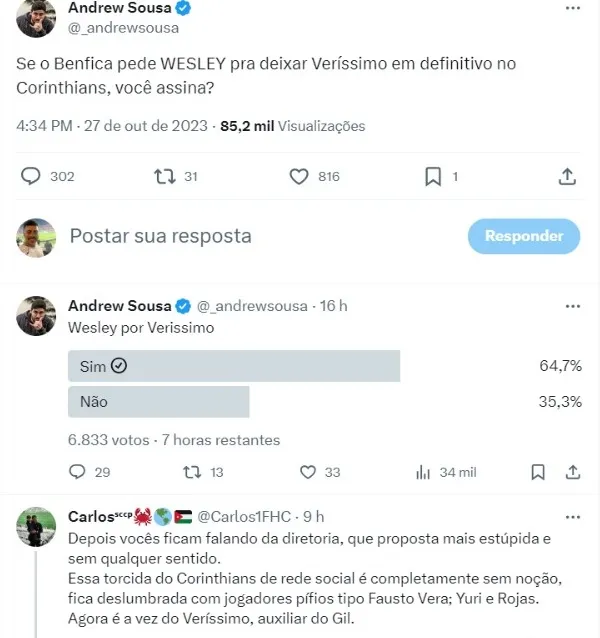Open more options on main tweet

[571, 8]
